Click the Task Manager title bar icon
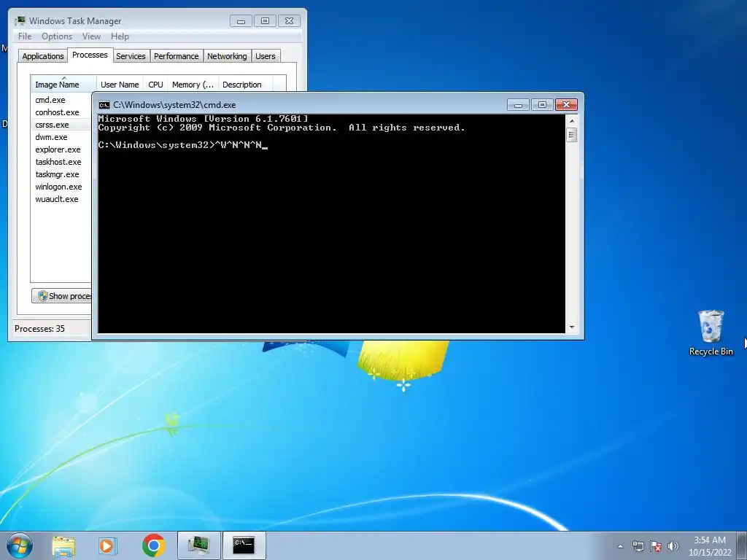Image resolution: width=747 pixels, height=560 pixels. tap(20, 20)
